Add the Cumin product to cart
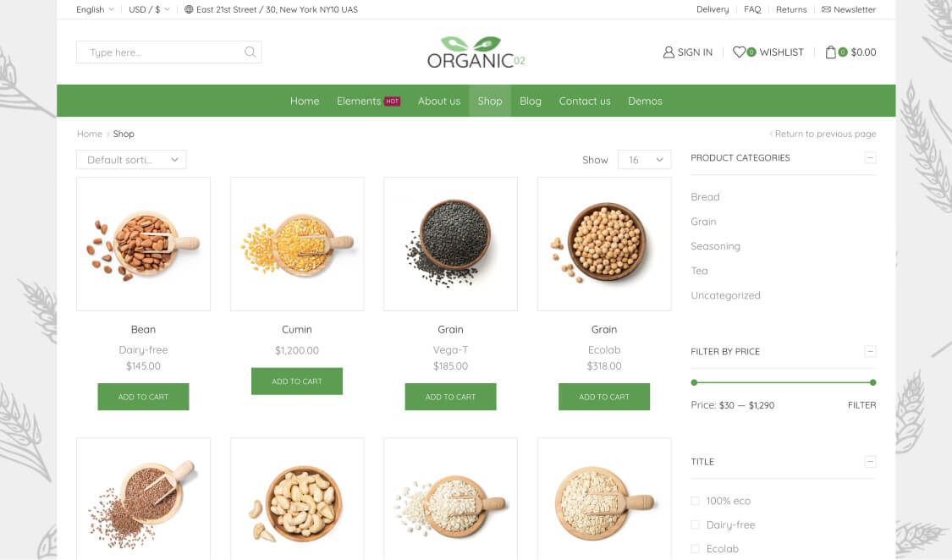The image size is (952, 560). click(x=297, y=381)
